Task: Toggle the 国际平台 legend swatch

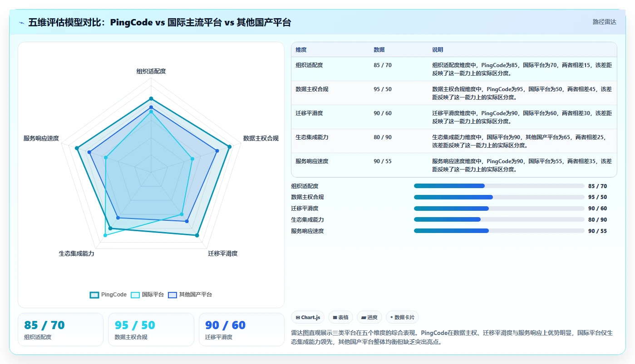Action: (135, 295)
